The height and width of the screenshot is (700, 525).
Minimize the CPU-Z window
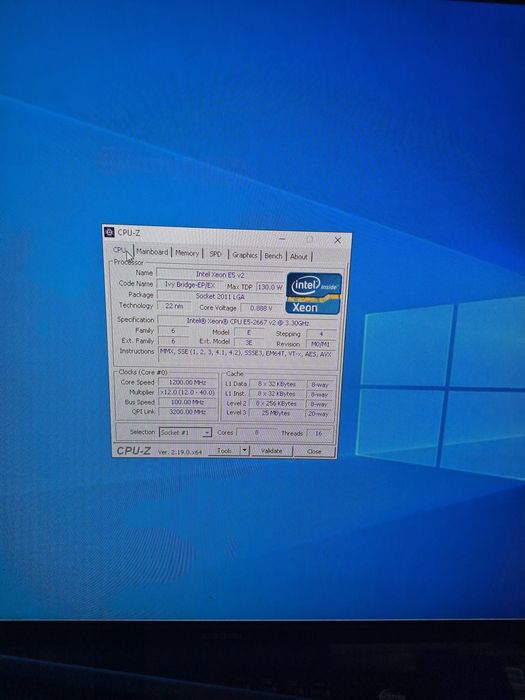(x=282, y=239)
